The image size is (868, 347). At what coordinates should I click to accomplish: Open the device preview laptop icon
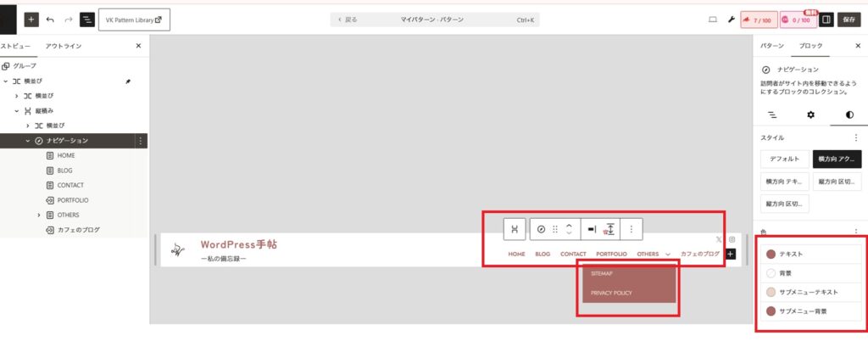point(713,20)
